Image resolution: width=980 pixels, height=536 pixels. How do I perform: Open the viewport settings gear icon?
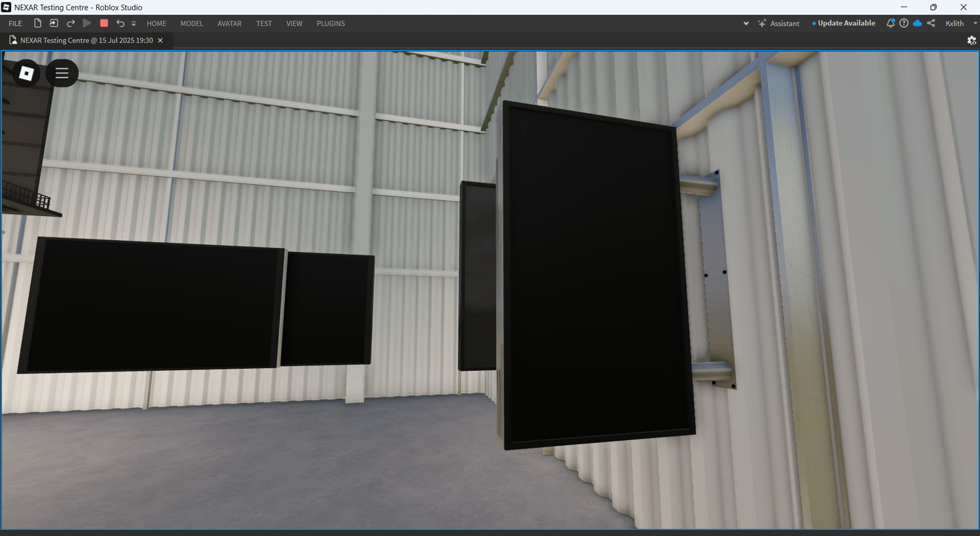pyautogui.click(x=972, y=40)
